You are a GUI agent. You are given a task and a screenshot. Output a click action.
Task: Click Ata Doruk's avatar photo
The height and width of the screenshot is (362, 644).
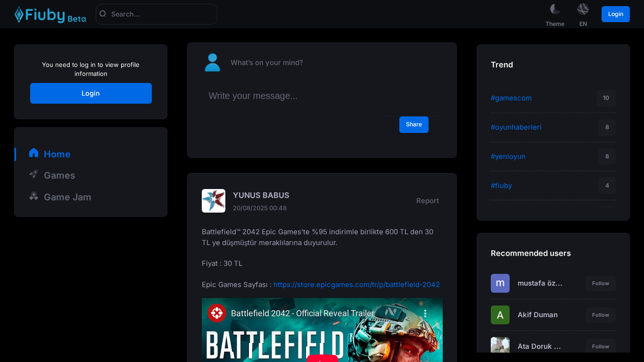click(500, 345)
